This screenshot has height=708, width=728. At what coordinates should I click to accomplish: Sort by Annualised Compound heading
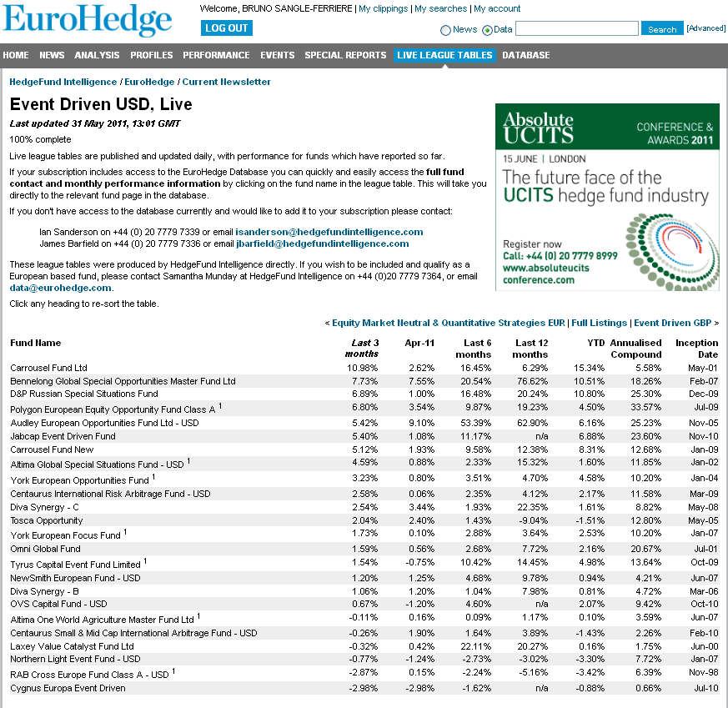point(636,349)
